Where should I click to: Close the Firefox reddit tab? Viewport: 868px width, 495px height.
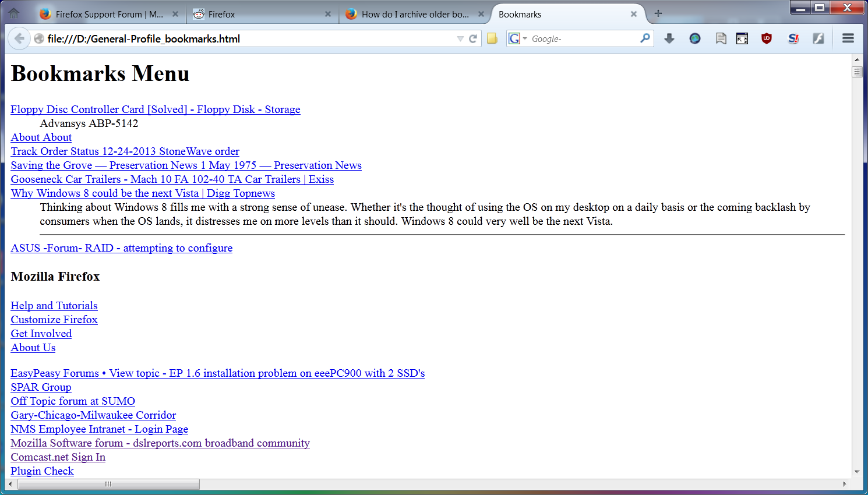click(328, 14)
